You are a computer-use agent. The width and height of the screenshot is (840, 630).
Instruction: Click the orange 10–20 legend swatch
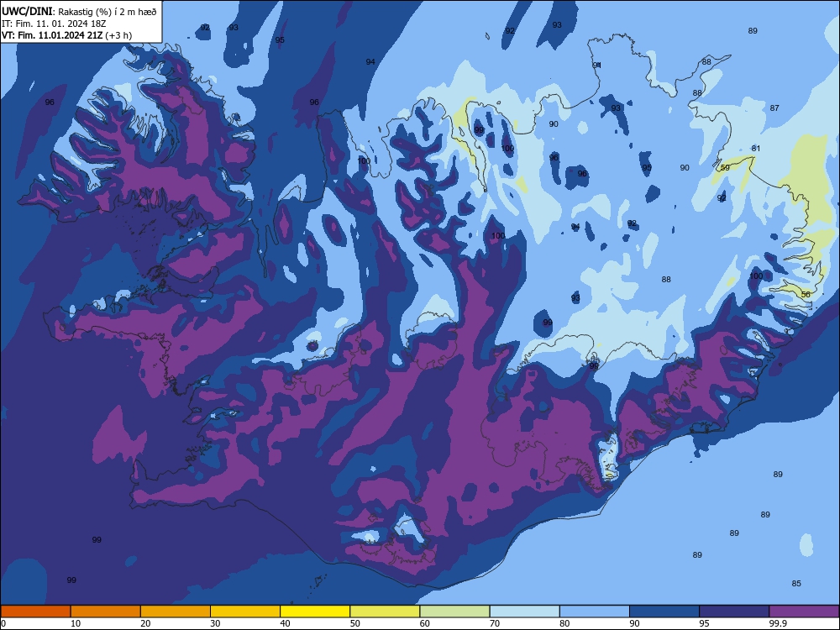(106, 612)
